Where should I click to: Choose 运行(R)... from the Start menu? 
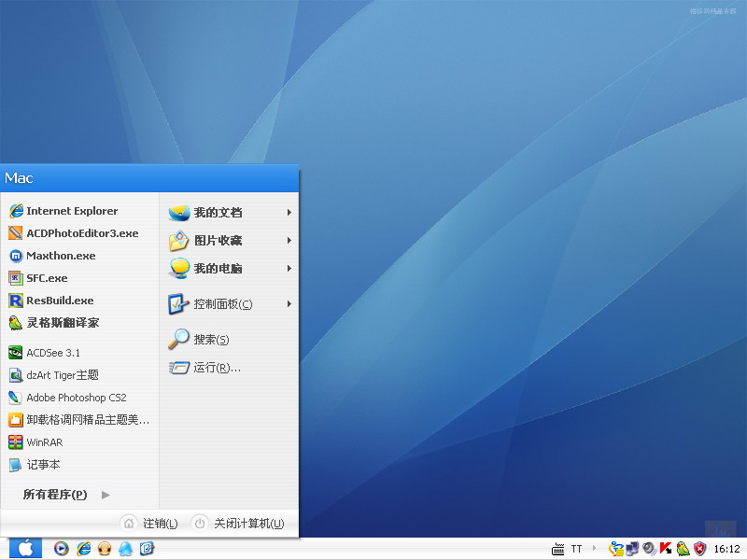tap(229, 367)
